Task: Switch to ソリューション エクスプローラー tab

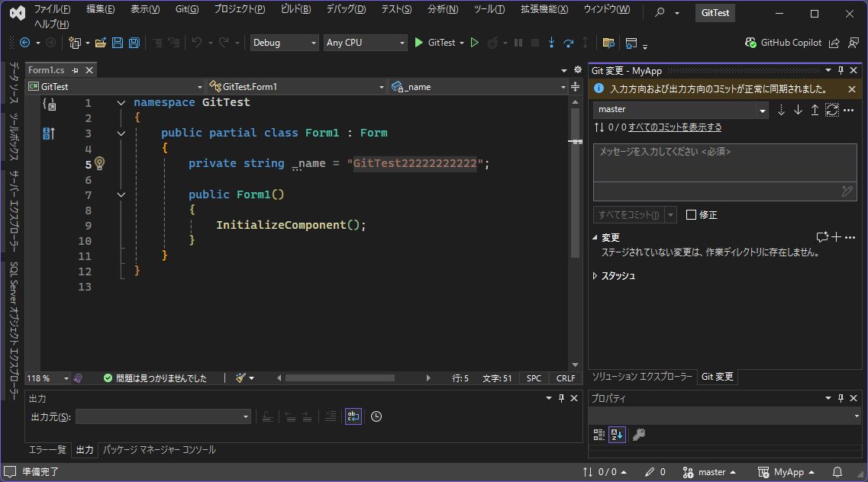Action: 642,377
